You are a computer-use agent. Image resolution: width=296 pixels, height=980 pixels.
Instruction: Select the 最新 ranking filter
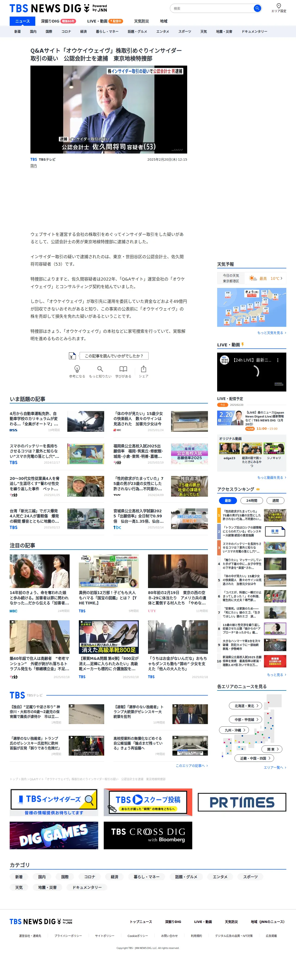(228, 500)
